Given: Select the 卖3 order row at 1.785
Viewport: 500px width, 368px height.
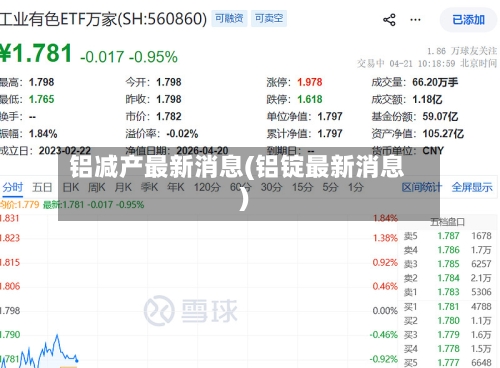Looking at the screenshot, I should [447, 264].
